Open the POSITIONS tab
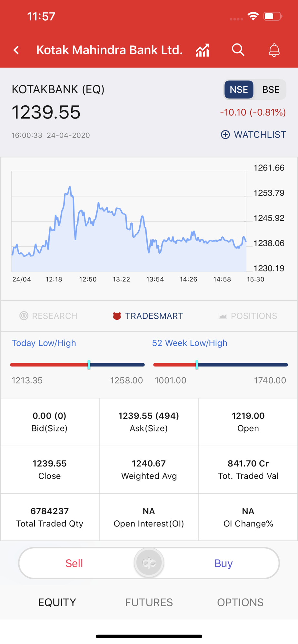The height and width of the screenshot is (644, 298). 248,316
